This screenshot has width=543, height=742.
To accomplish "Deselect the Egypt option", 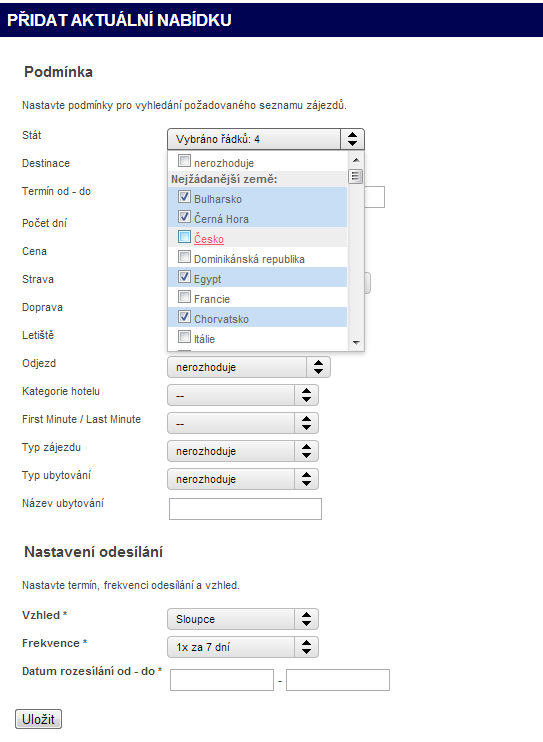I will click(258, 277).
